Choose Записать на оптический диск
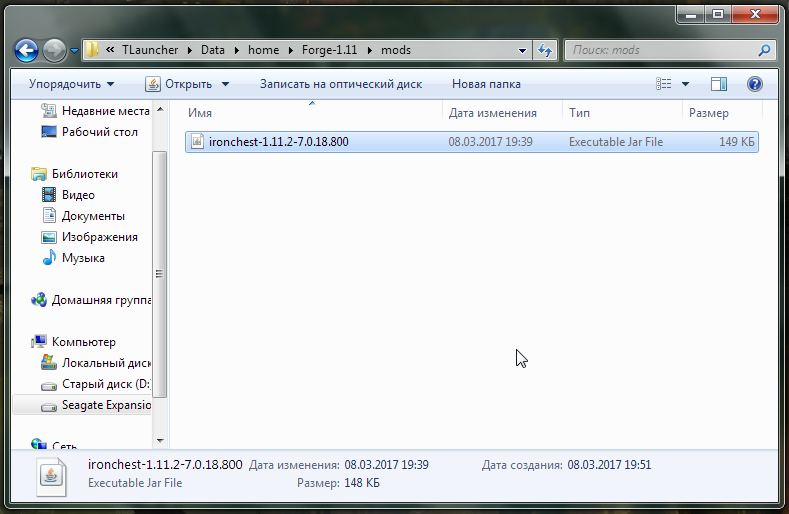Image resolution: width=789 pixels, height=514 pixels. click(341, 84)
